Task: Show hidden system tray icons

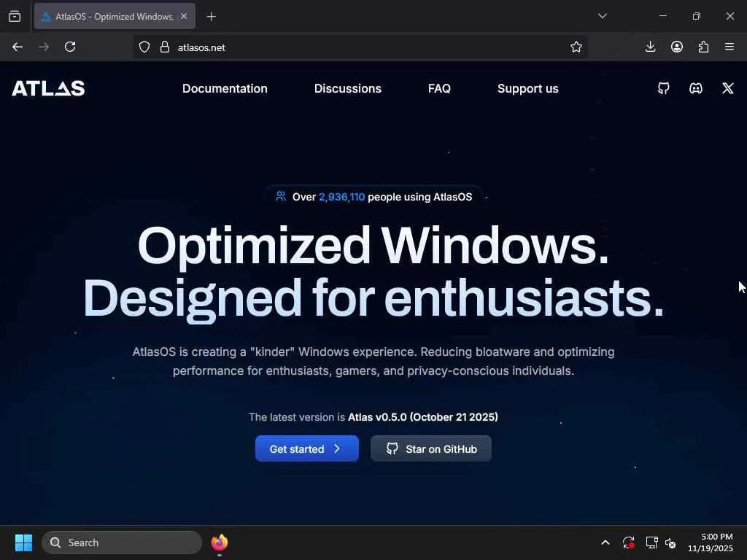Action: pos(605,542)
